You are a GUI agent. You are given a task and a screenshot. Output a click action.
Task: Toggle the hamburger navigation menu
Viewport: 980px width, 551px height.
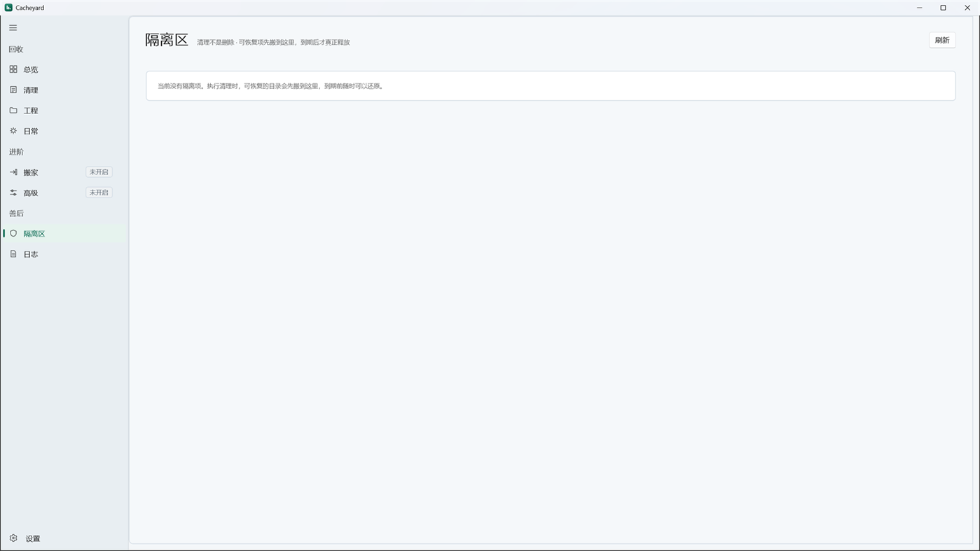tap(13, 28)
